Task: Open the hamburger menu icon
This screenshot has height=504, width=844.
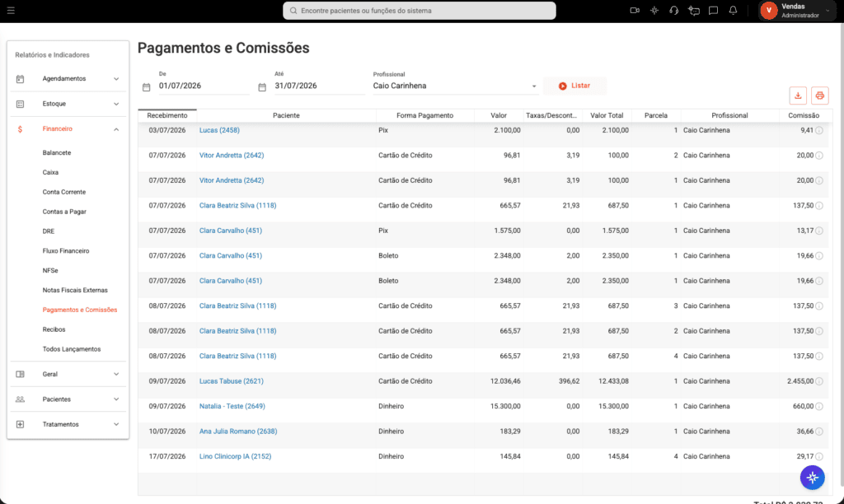Action: (11, 11)
